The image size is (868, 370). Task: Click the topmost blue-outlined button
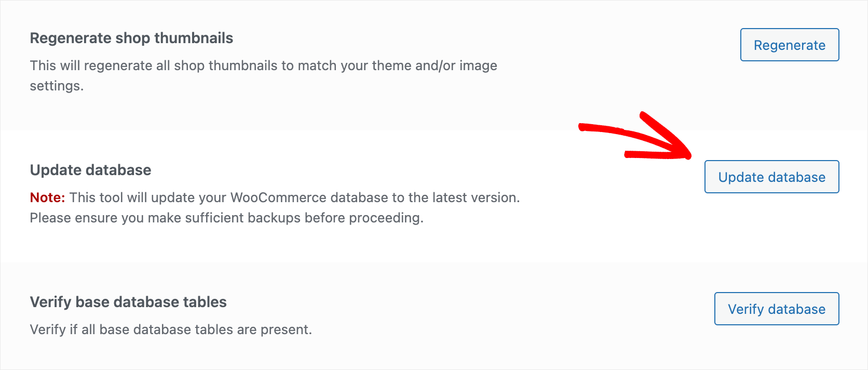pos(789,45)
